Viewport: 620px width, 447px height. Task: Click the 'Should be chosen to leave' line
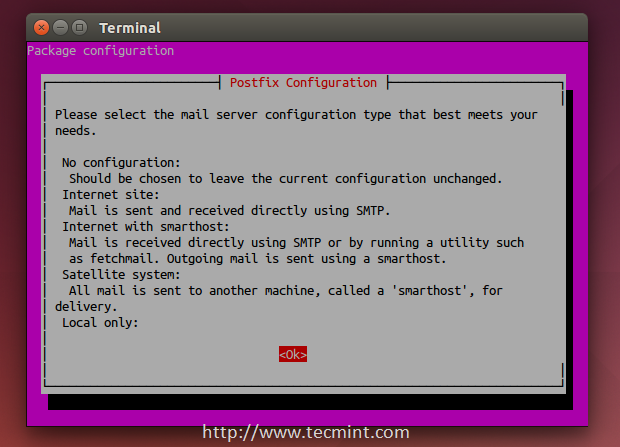(285, 178)
